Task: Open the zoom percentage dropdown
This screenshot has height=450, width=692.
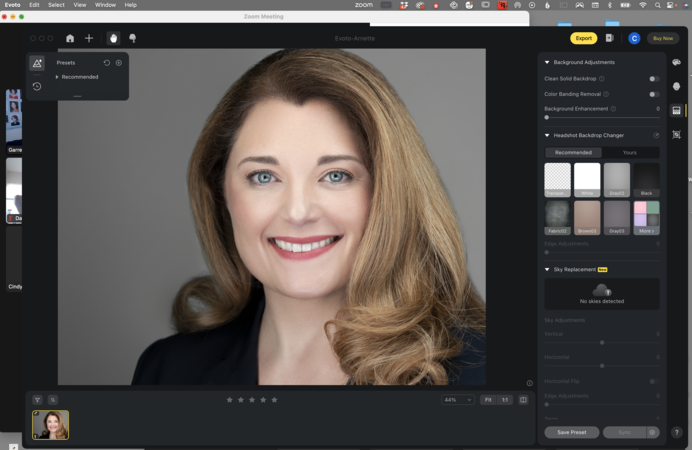Action: [x=457, y=399]
